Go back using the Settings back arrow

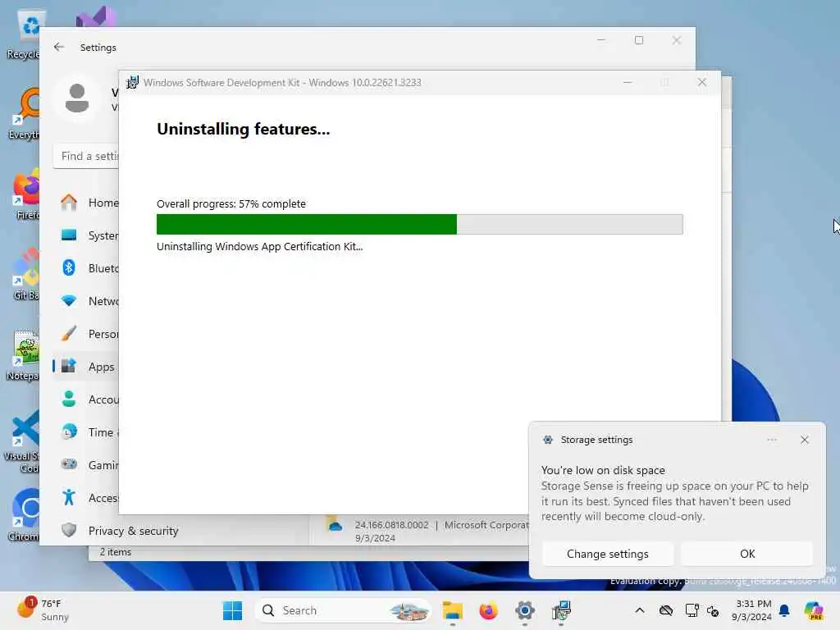(x=59, y=47)
